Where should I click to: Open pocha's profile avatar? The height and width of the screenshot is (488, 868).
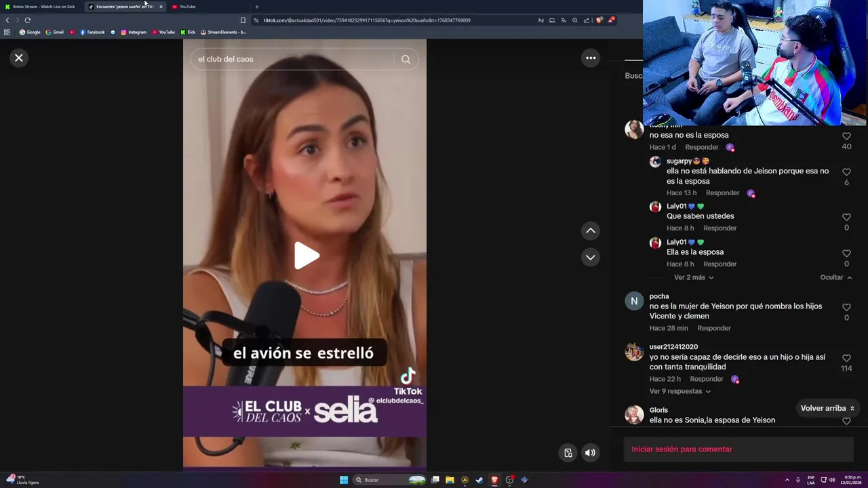[634, 301]
